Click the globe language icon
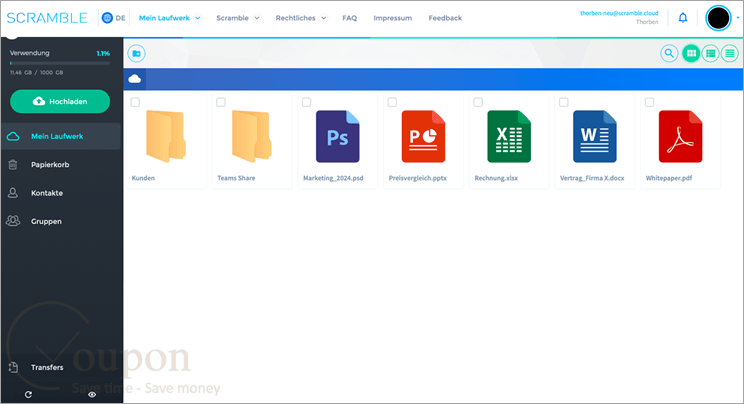Screen dimensions: 744x404 point(107,18)
